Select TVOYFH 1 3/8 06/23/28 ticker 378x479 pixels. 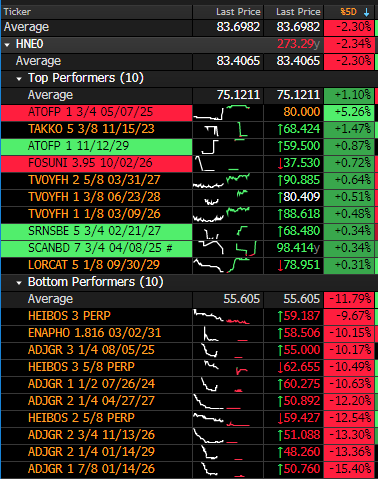coord(94,197)
